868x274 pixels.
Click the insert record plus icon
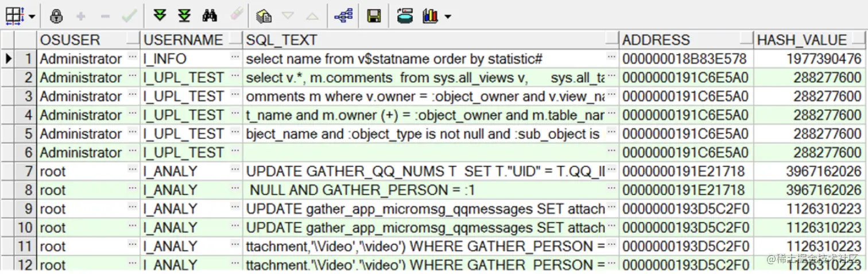pos(81,16)
